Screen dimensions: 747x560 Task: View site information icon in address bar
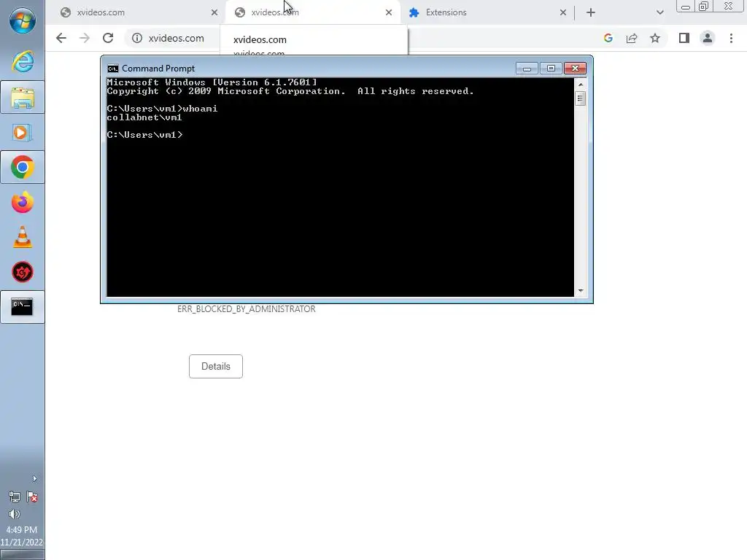point(137,38)
